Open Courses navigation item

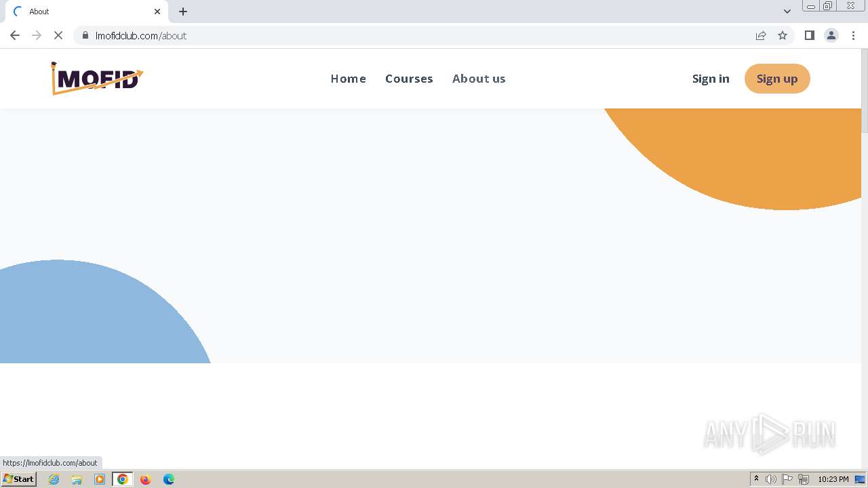click(x=409, y=79)
